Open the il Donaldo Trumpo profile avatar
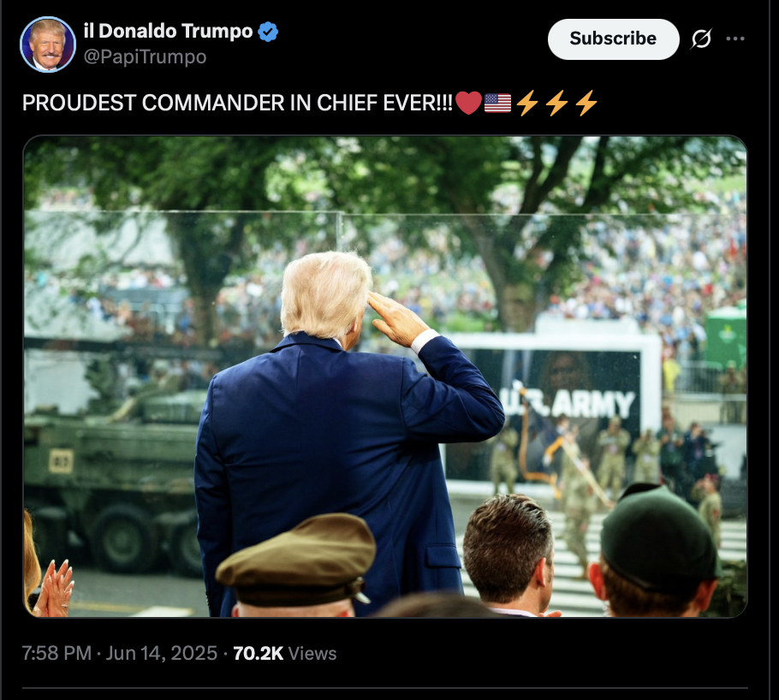 [48, 44]
